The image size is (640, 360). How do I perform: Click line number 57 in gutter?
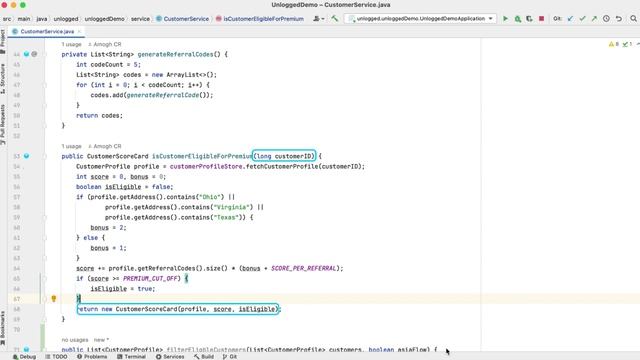click(x=17, y=197)
